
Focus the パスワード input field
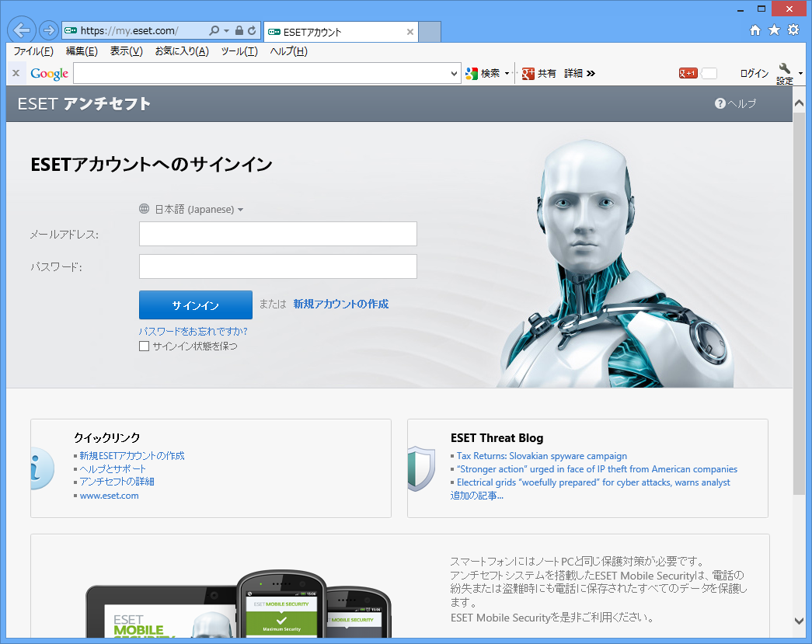click(278, 266)
